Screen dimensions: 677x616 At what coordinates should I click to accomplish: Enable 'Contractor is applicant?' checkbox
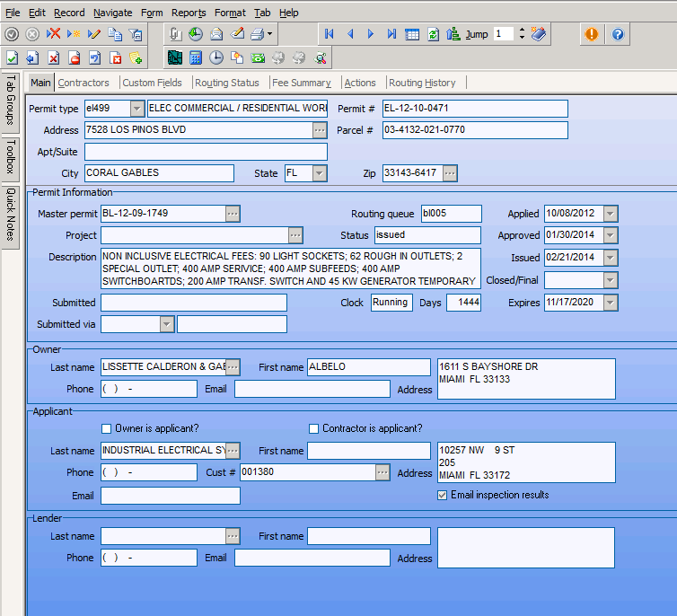(x=314, y=428)
